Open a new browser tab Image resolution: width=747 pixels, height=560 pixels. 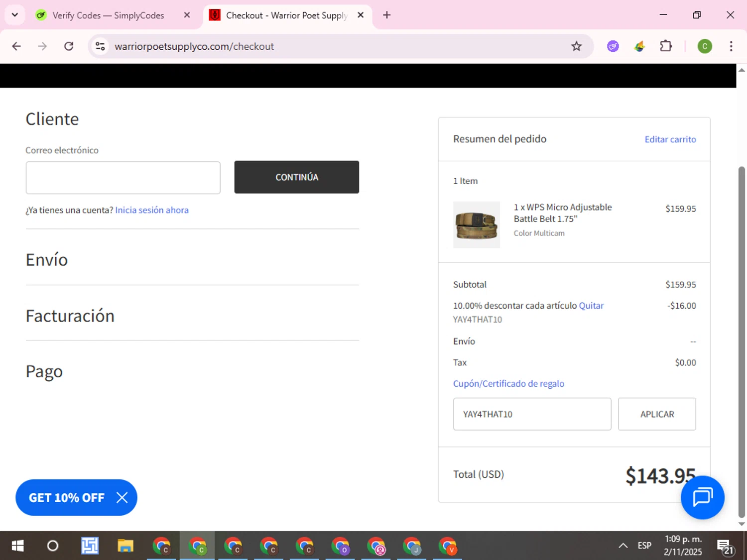tap(387, 15)
